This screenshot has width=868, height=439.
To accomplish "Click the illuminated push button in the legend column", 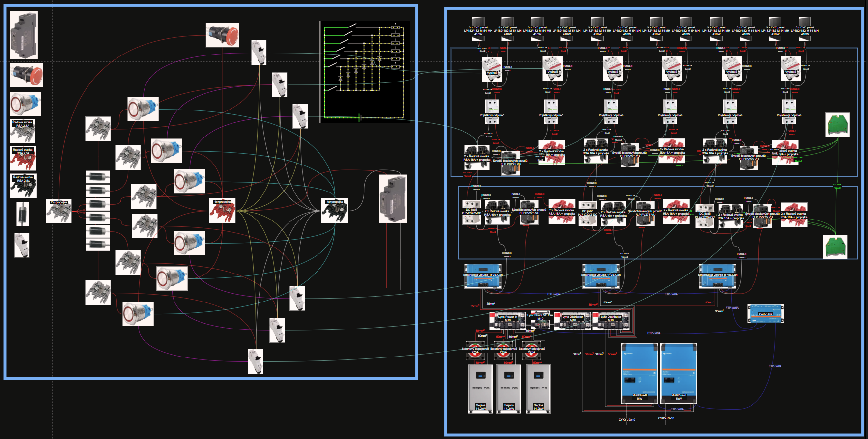I will (x=26, y=104).
